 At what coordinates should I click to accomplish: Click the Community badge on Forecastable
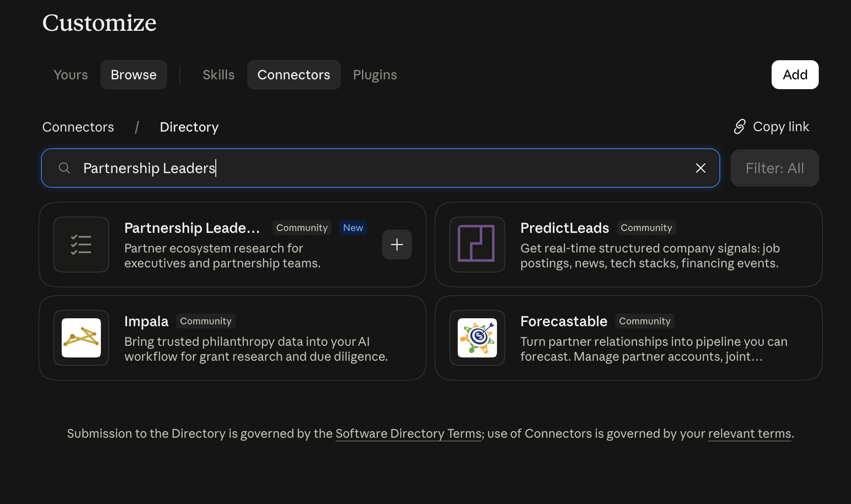tap(645, 321)
